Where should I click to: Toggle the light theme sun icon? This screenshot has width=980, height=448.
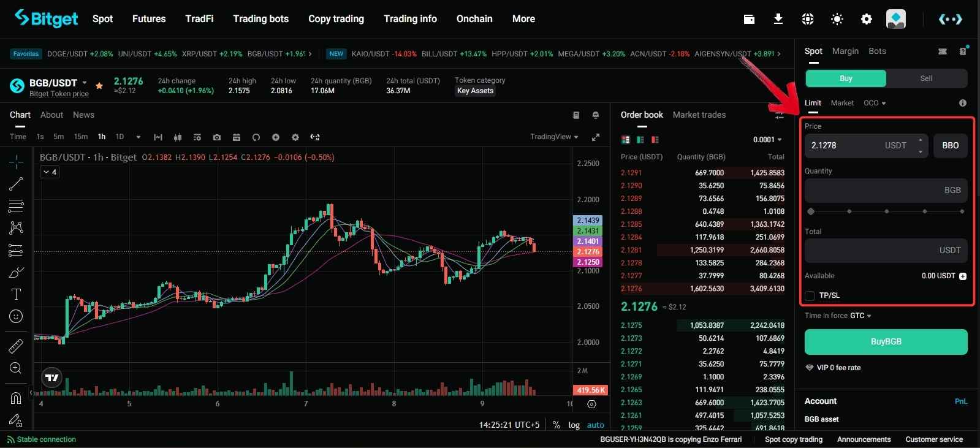837,19
